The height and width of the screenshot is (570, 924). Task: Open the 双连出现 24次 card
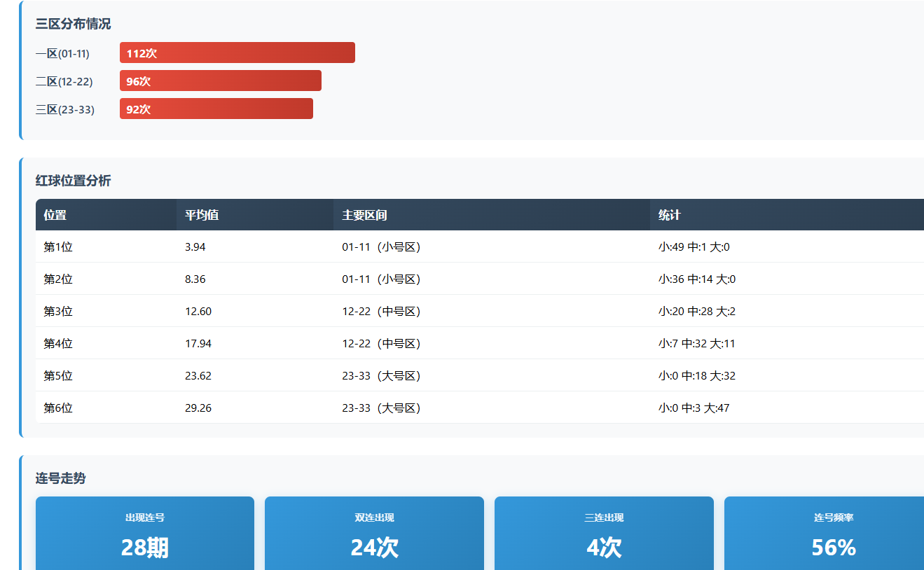click(374, 534)
